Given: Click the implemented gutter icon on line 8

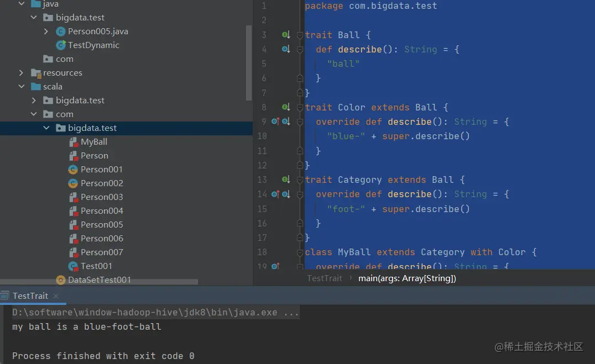Looking at the screenshot, I should (x=286, y=107).
